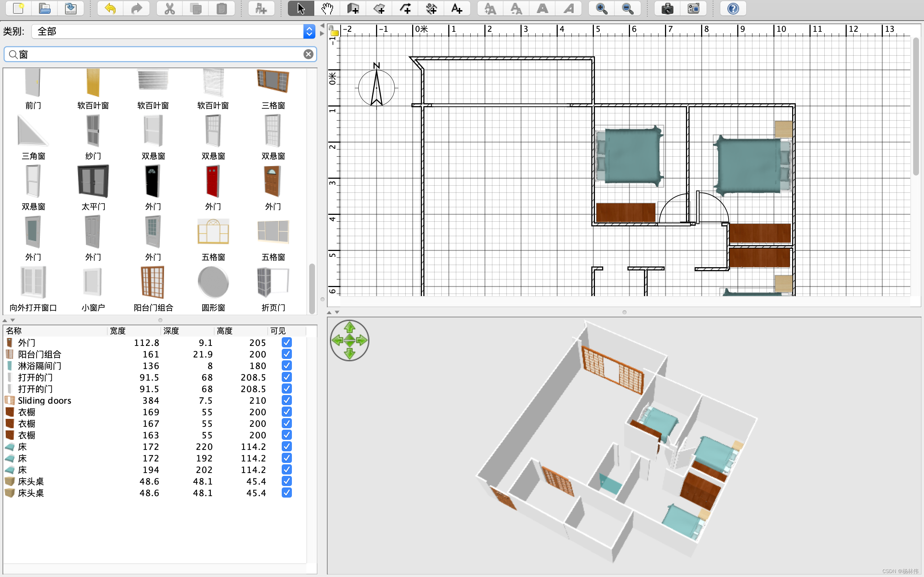Viewport: 924px width, 577px height.
Task: Click collapse arrow below furniture catalog
Action: click(5, 320)
